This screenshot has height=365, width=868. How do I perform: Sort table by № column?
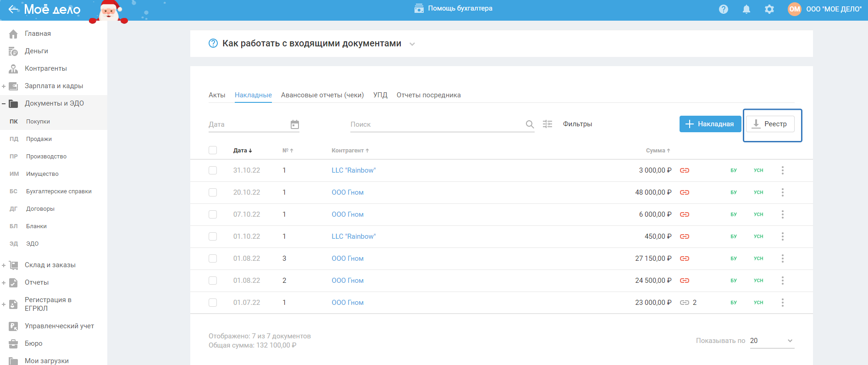287,151
